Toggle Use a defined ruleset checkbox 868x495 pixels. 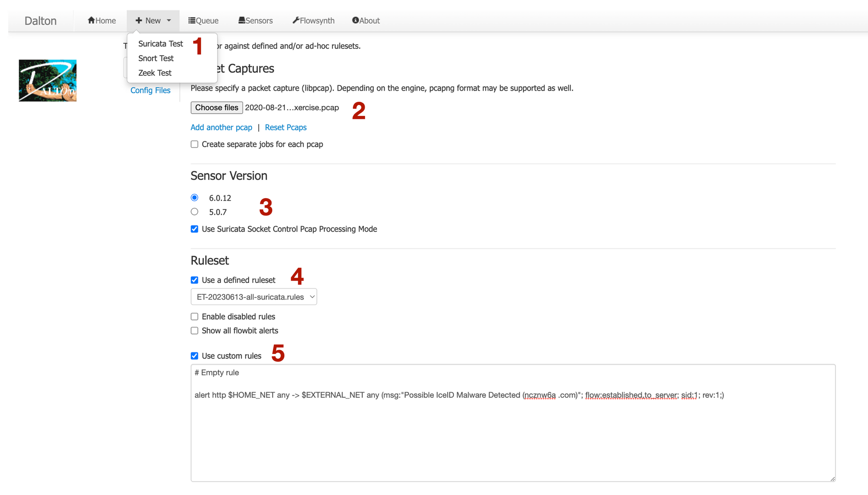tap(194, 280)
